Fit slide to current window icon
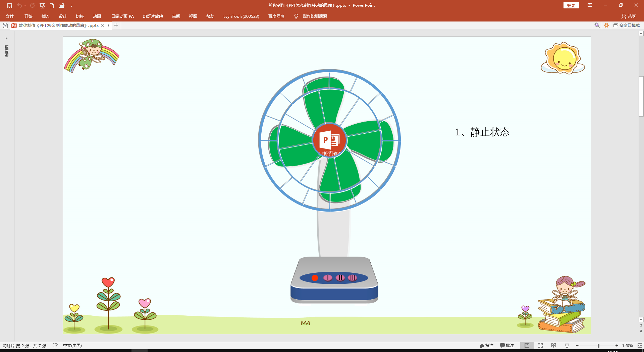 point(640,346)
